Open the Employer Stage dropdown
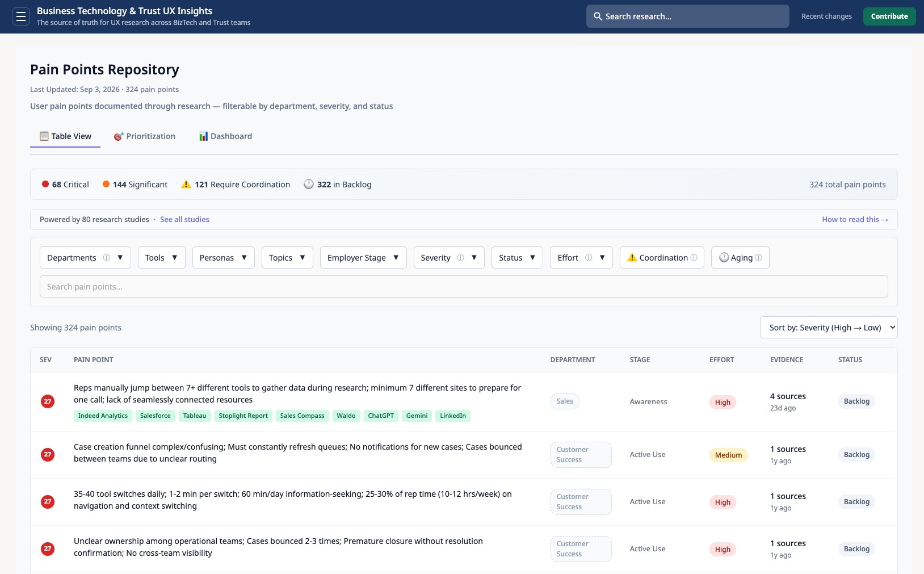This screenshot has width=924, height=574. (363, 258)
